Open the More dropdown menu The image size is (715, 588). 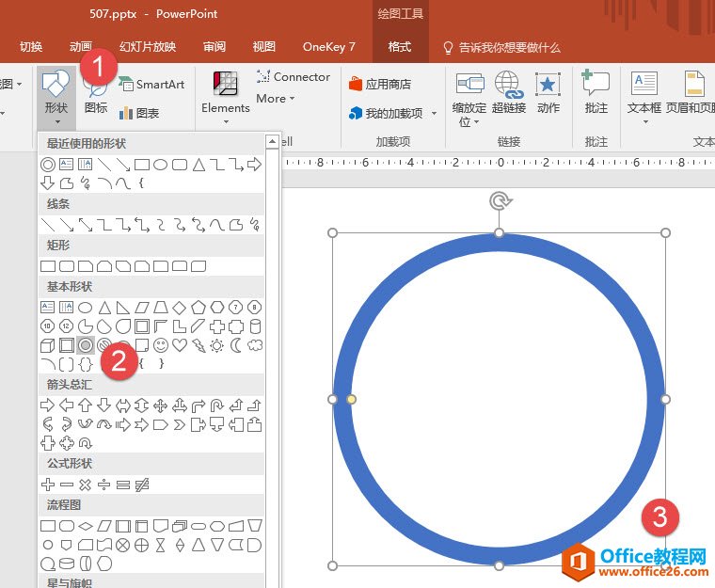coord(276,99)
